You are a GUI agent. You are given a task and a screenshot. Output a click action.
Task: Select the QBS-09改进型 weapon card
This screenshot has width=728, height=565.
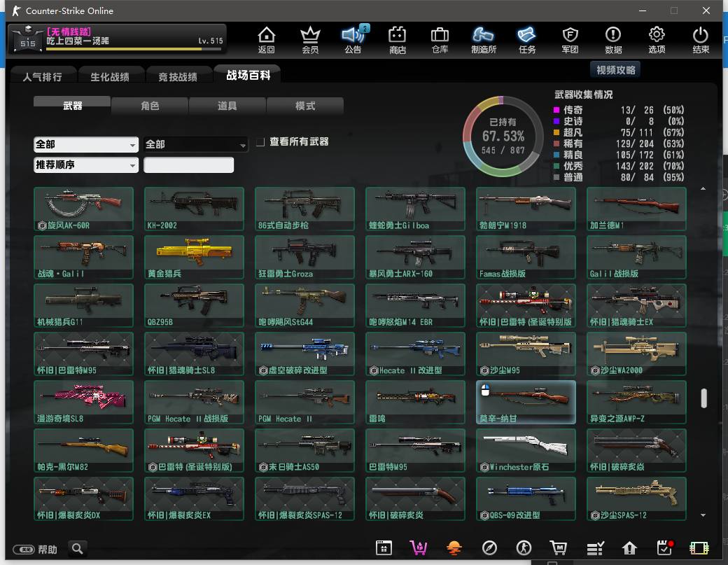(x=526, y=498)
